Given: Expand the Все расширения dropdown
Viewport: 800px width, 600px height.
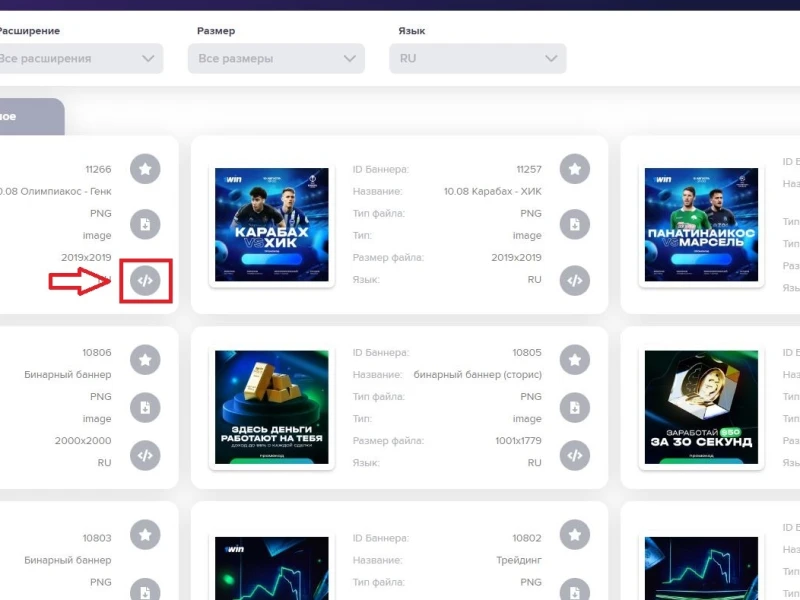Looking at the screenshot, I should point(78,59).
